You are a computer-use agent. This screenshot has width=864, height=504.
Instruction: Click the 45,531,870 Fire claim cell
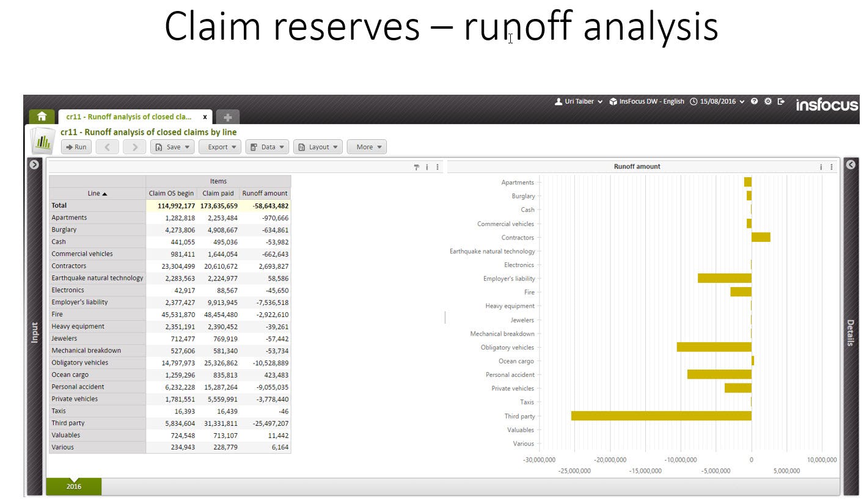(171, 315)
